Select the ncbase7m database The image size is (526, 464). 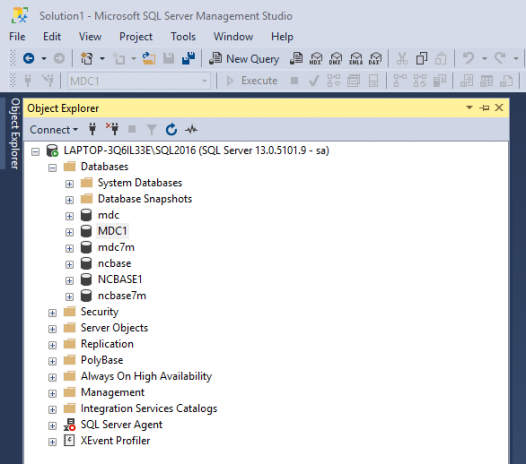click(122, 296)
